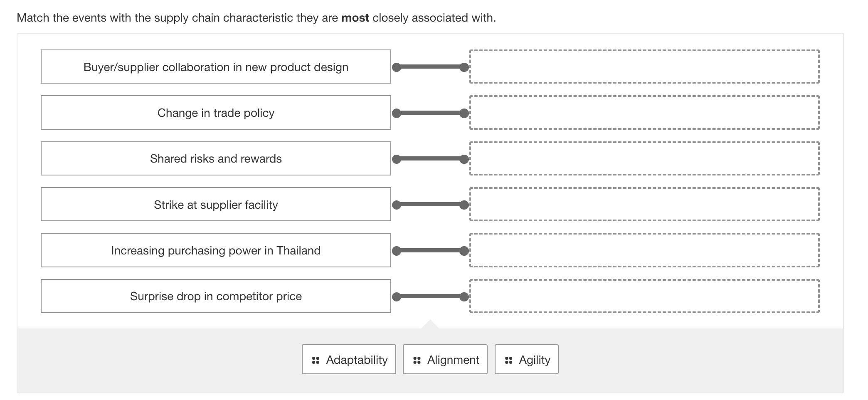The width and height of the screenshot is (868, 400).
Task: Click the drag handle on the Agility chip
Action: click(508, 359)
